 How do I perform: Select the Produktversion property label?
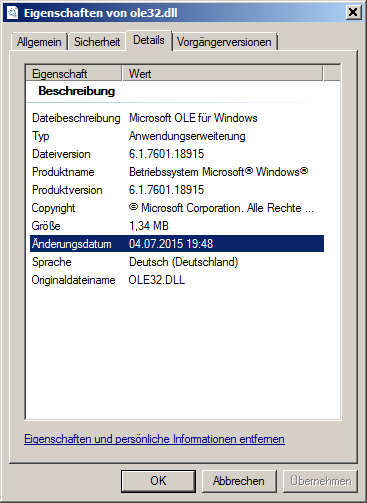pyautogui.click(x=67, y=190)
